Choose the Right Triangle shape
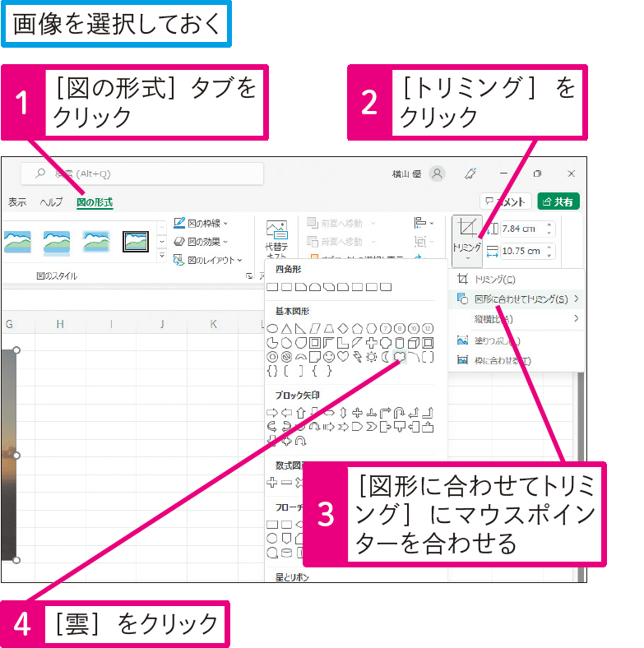644x648 pixels. pyautogui.click(x=300, y=329)
